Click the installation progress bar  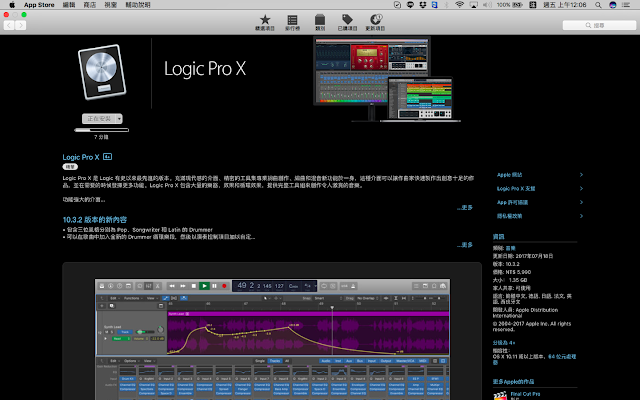point(102,130)
